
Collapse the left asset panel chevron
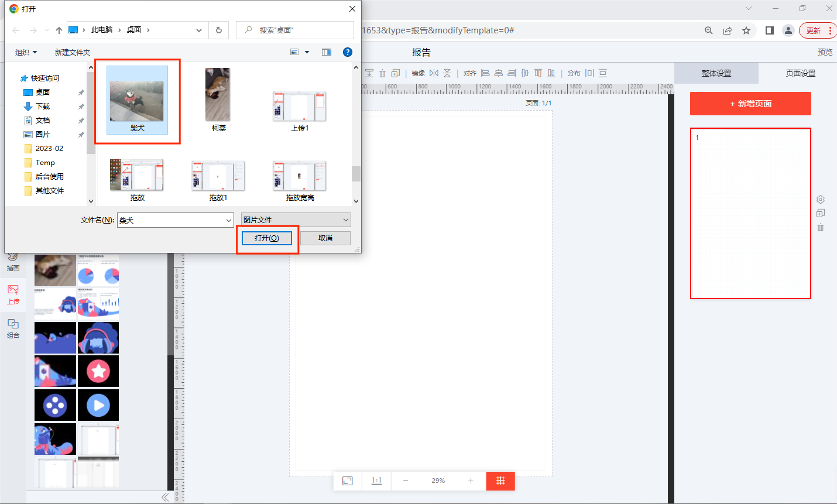(x=165, y=497)
